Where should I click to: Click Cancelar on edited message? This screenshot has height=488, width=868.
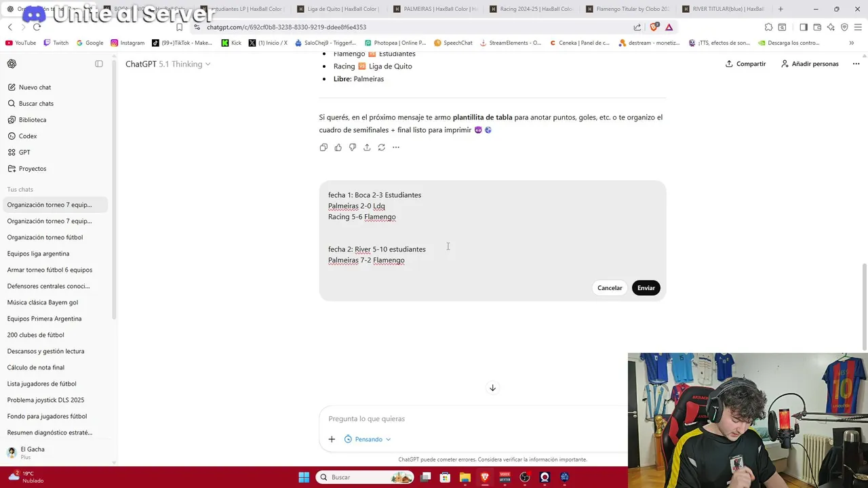(610, 288)
